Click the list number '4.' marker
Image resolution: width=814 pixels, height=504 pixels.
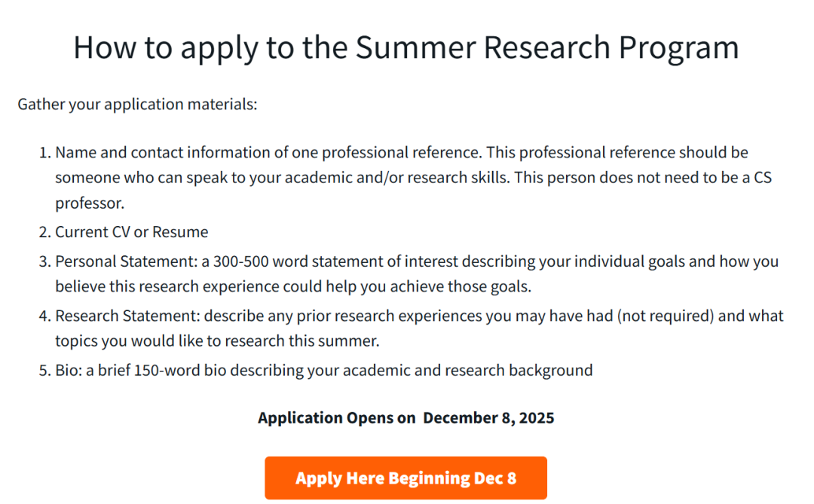tap(44, 316)
